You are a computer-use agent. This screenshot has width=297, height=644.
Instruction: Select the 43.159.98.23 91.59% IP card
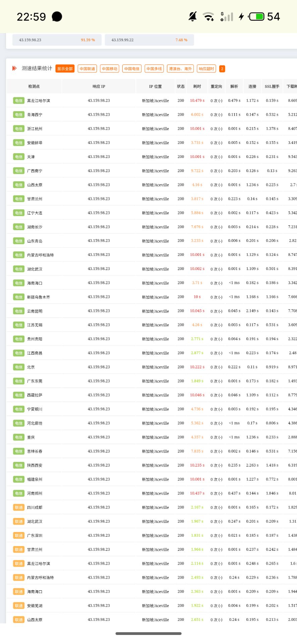coord(57,40)
